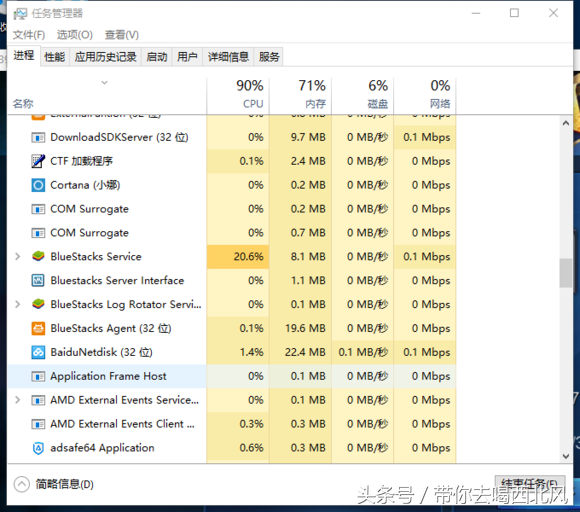Click the Bluestacks Server Interface icon
Viewport: 580px width, 512px height.
tap(38, 280)
